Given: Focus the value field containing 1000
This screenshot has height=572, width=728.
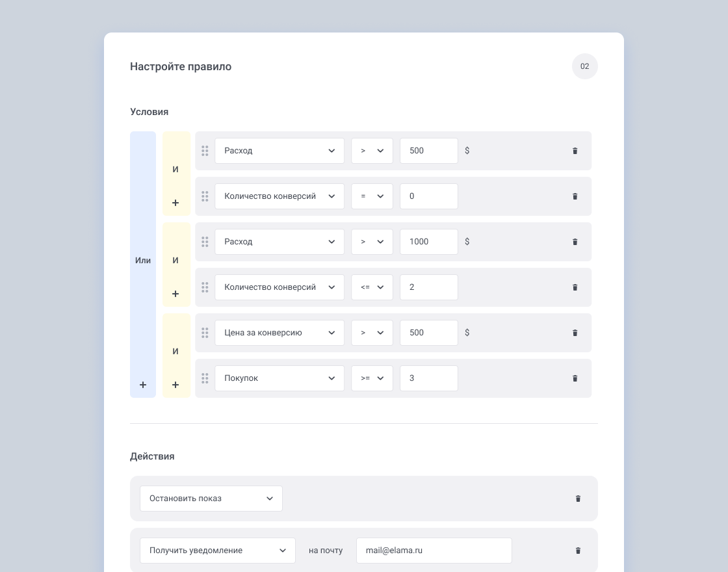Looking at the screenshot, I should point(428,242).
